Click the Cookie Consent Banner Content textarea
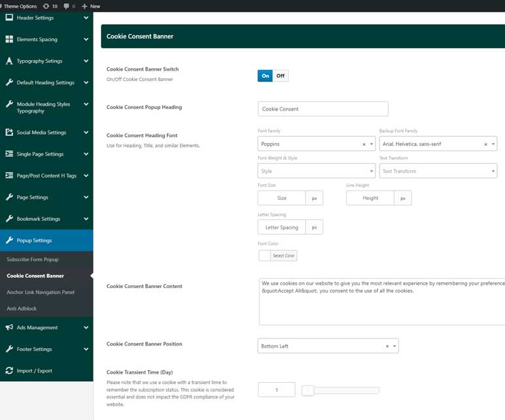The width and height of the screenshot is (505, 420). (x=382, y=302)
